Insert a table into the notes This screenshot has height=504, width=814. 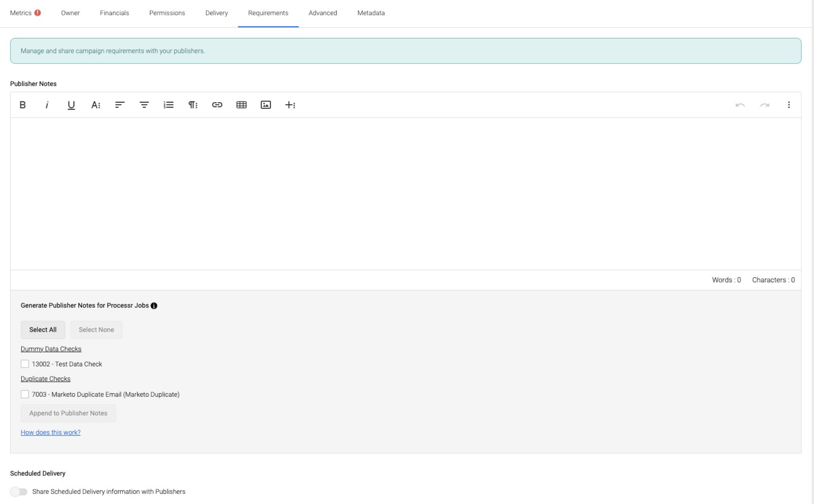[242, 105]
